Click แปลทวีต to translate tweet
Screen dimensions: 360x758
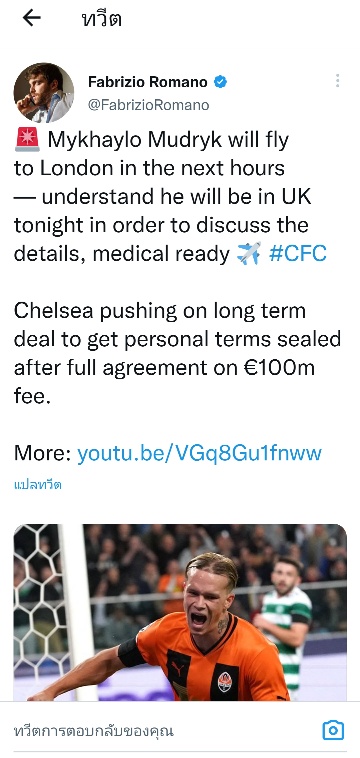pyautogui.click(x=38, y=484)
